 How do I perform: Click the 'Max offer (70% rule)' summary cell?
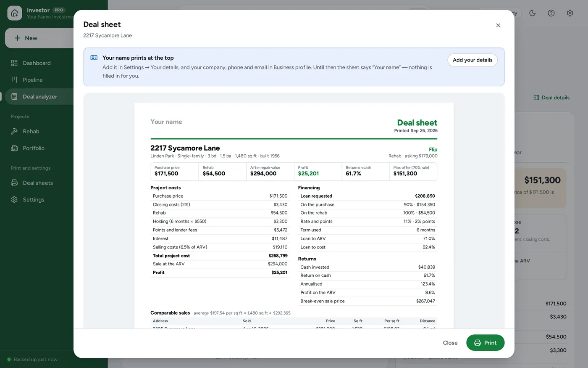[413, 172]
